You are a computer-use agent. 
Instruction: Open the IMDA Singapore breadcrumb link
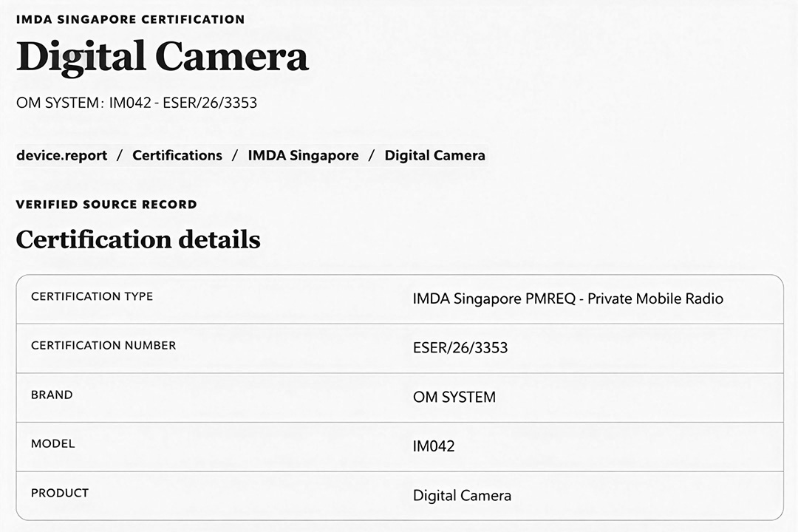pyautogui.click(x=304, y=155)
